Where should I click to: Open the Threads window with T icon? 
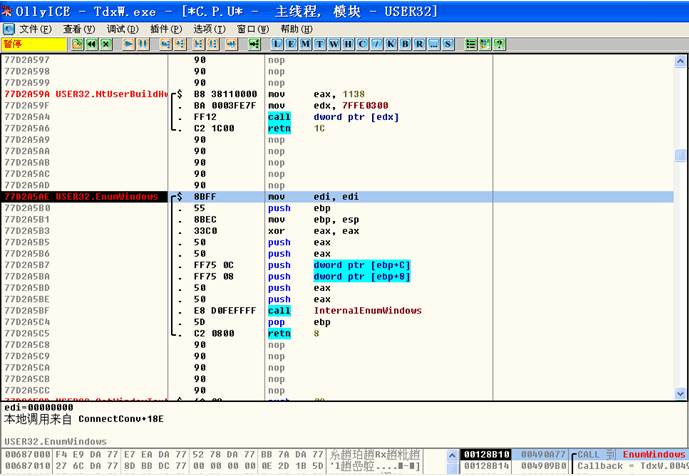pyautogui.click(x=319, y=44)
